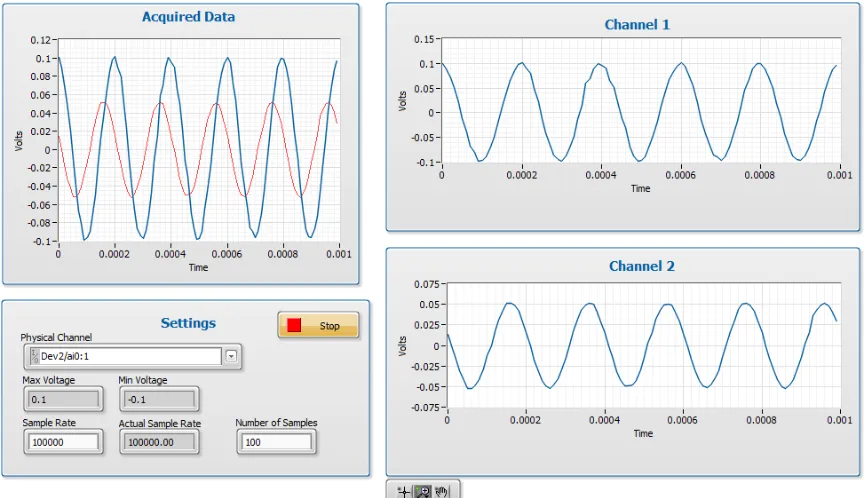Click the Sample Rate label
The width and height of the screenshot is (864, 498).
[x=49, y=423]
